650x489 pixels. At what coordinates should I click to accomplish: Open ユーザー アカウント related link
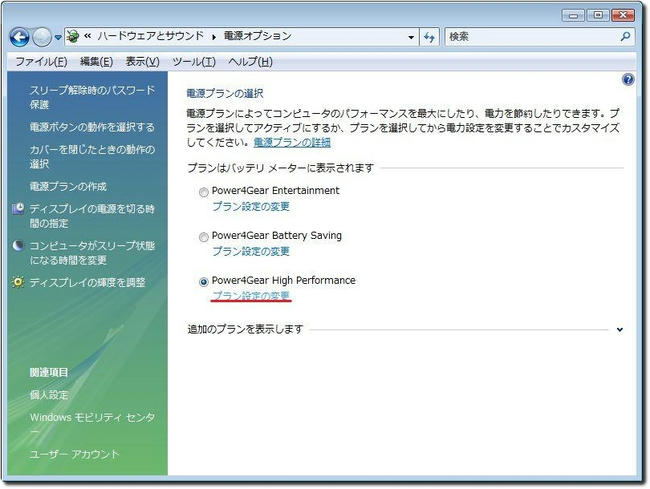pos(74,454)
